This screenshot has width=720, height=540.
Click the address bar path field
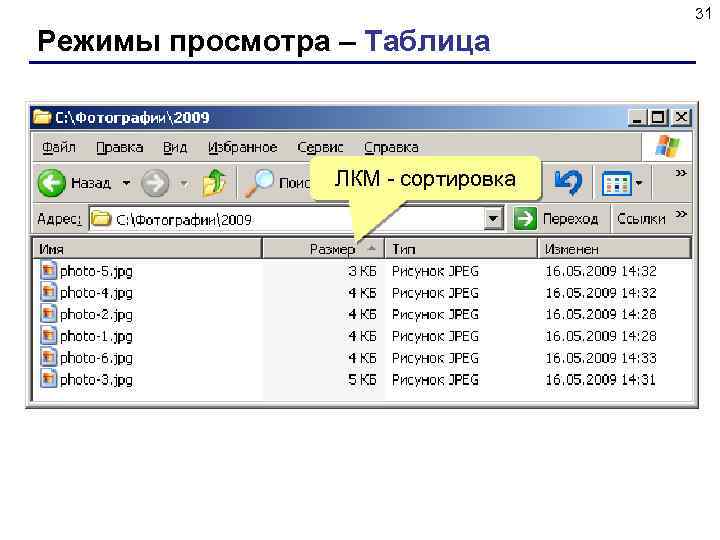[x=287, y=219]
